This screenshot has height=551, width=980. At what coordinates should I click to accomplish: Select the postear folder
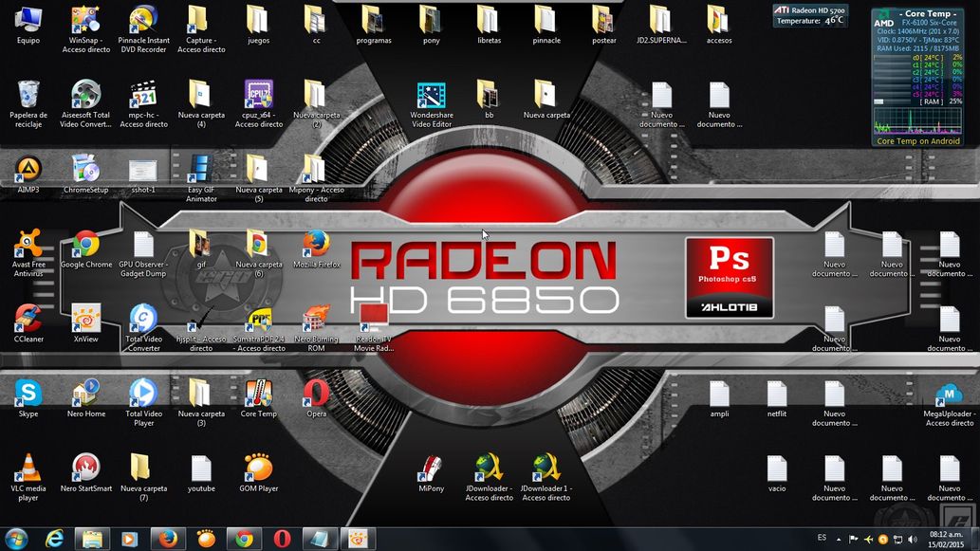(603, 20)
